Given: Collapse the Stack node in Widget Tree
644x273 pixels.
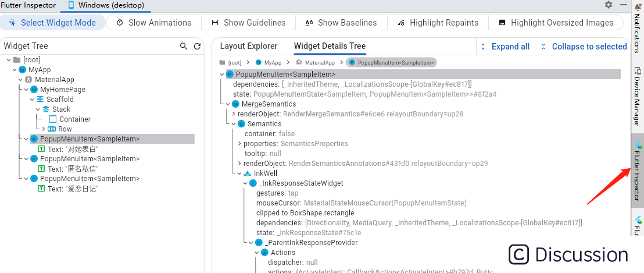Looking at the screenshot, I should (x=38, y=109).
